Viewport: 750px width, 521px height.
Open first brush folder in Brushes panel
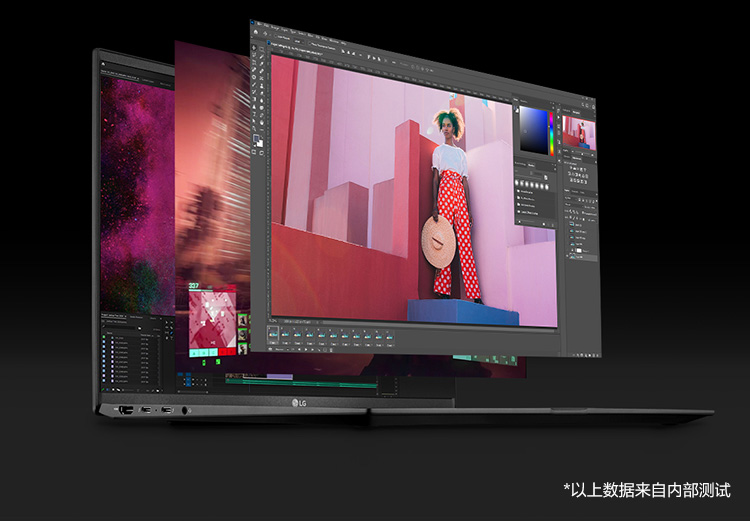(x=527, y=191)
